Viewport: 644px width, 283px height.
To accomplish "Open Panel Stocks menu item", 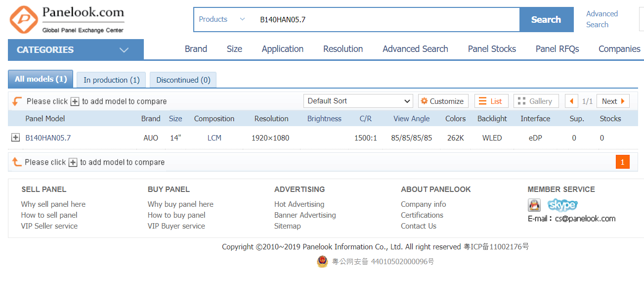I will click(x=492, y=49).
